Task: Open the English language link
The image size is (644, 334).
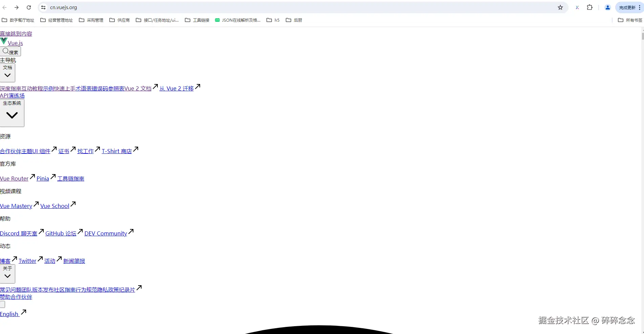Action: pyautogui.click(x=9, y=314)
